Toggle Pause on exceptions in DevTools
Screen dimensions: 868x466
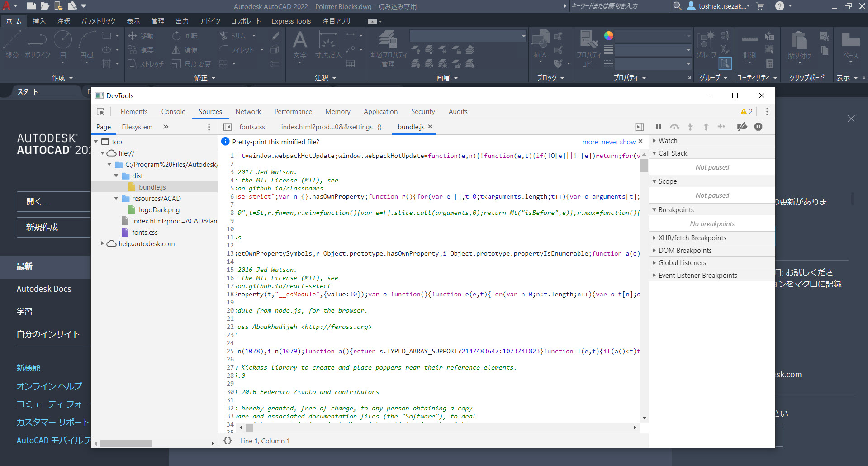click(x=758, y=127)
